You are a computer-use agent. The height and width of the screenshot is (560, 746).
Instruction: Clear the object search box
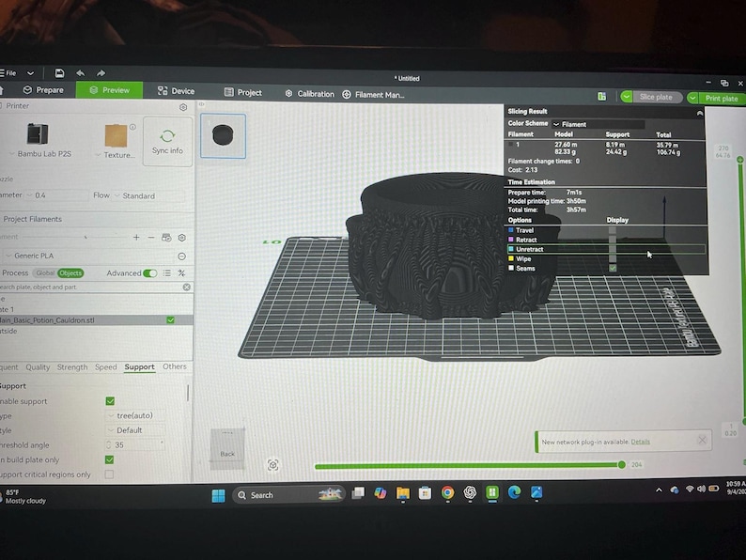point(186,287)
